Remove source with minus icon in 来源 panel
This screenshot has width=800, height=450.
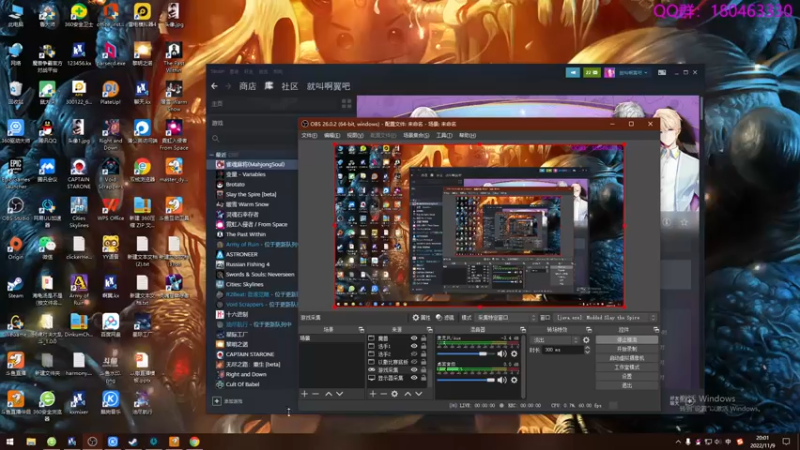tap(384, 394)
